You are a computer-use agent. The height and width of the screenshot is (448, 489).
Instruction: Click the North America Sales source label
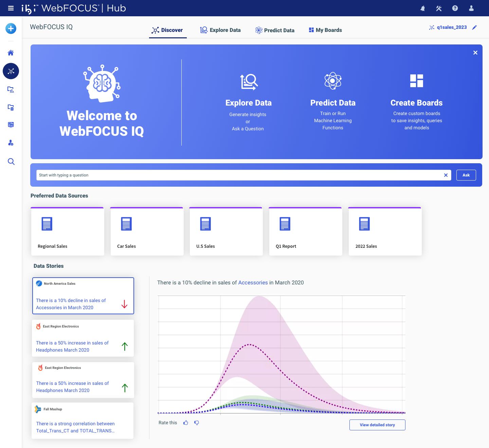pyautogui.click(x=59, y=284)
